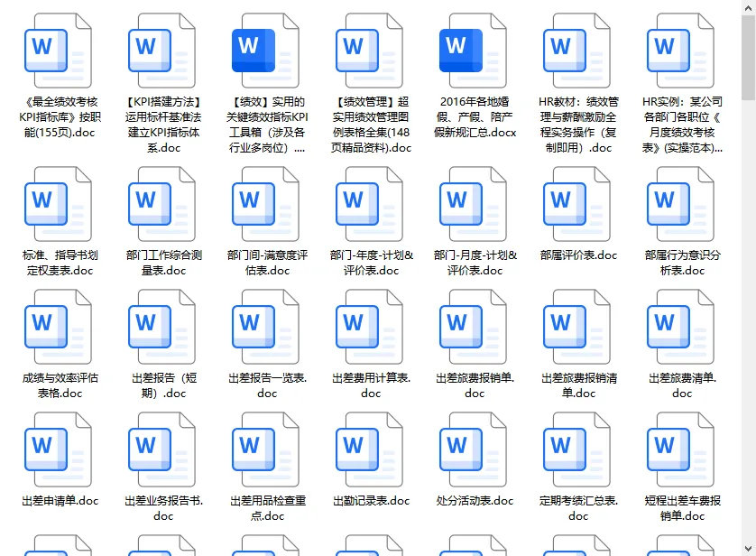
Task: Select the 出差用品检查重点.doc icon
Action: pos(265,449)
